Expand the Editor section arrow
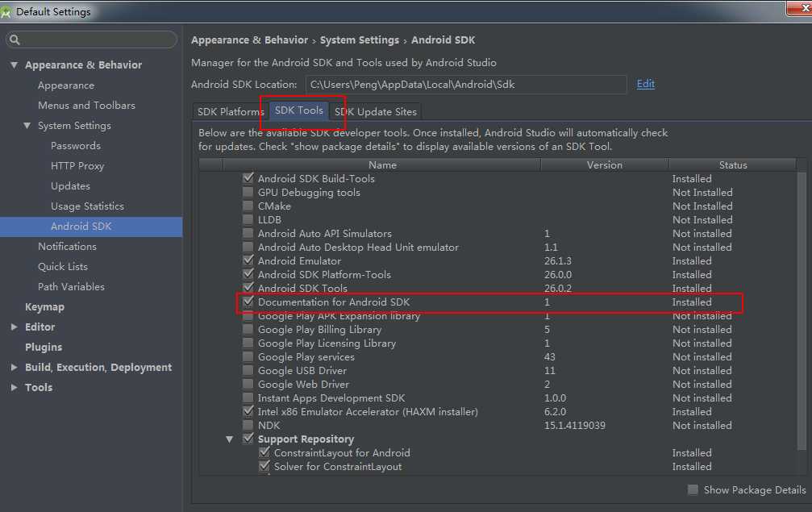This screenshot has height=512, width=812. coord(14,327)
